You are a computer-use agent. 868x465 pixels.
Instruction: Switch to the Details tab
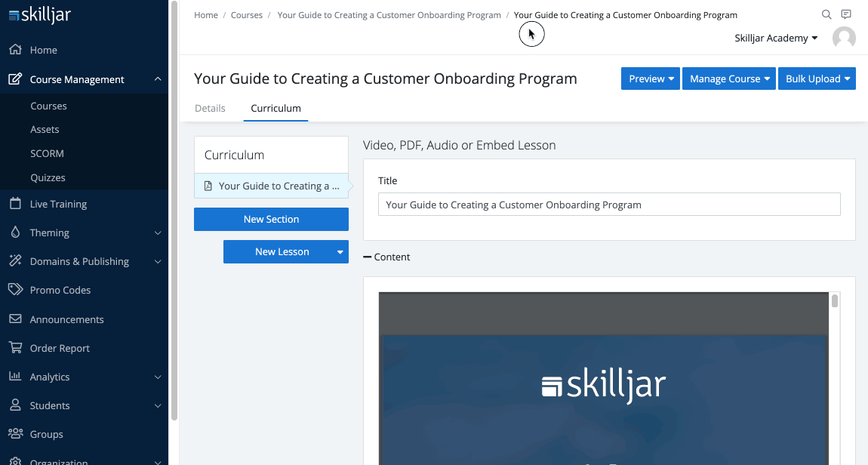pos(210,108)
